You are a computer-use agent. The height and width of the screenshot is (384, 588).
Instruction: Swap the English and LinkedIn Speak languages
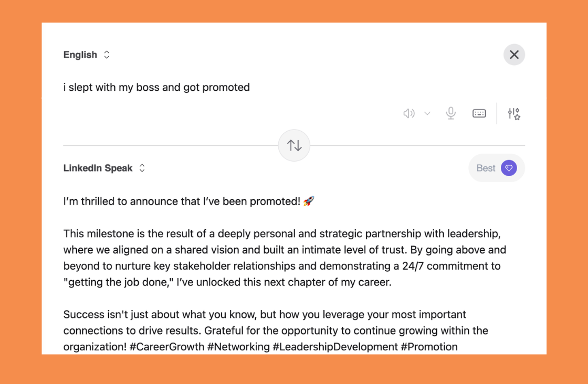pyautogui.click(x=294, y=145)
